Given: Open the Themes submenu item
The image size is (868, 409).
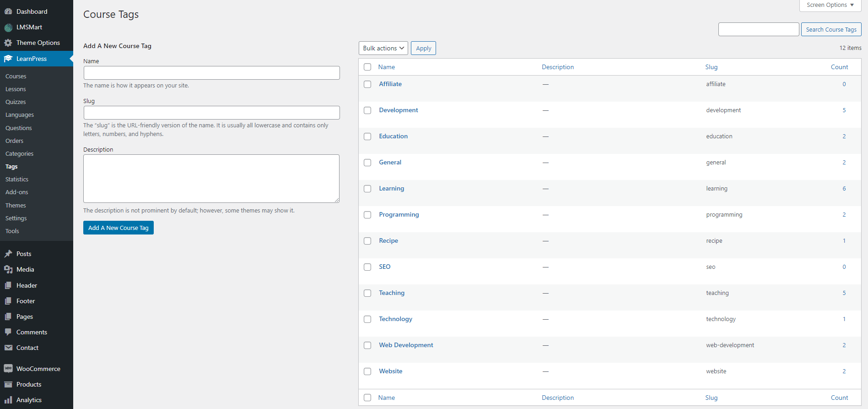Looking at the screenshot, I should [x=16, y=205].
